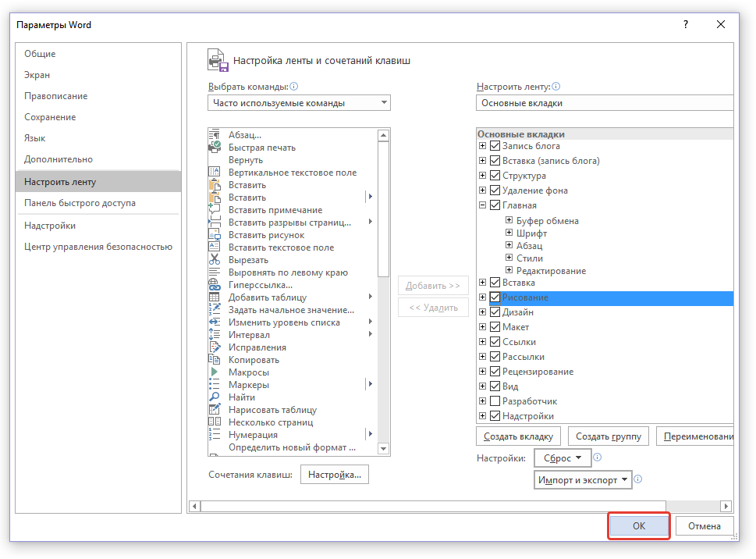Uncheck the Рисование tab checkbox
Screen dimensions: 756x559
coord(495,297)
